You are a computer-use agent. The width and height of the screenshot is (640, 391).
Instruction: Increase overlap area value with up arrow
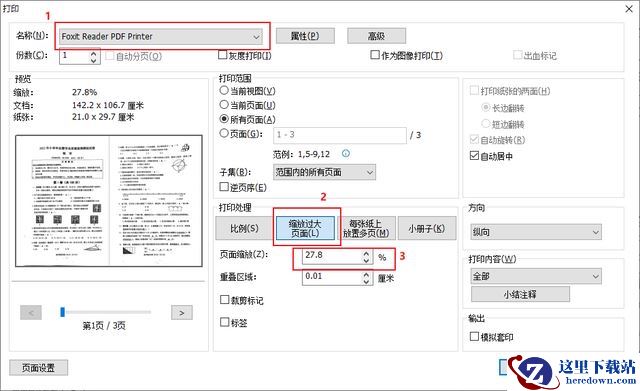coord(366,275)
